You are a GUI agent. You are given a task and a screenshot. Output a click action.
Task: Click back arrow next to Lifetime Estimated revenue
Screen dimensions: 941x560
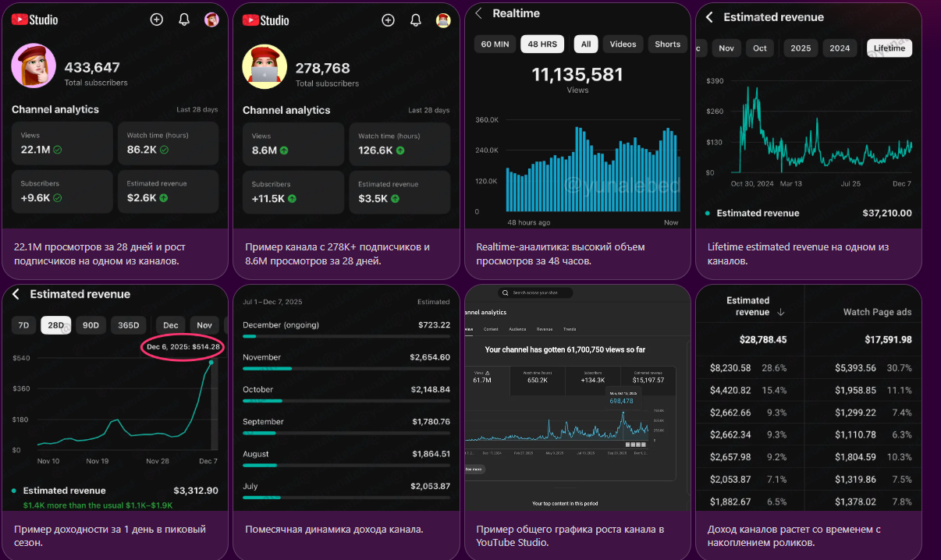[x=709, y=17]
